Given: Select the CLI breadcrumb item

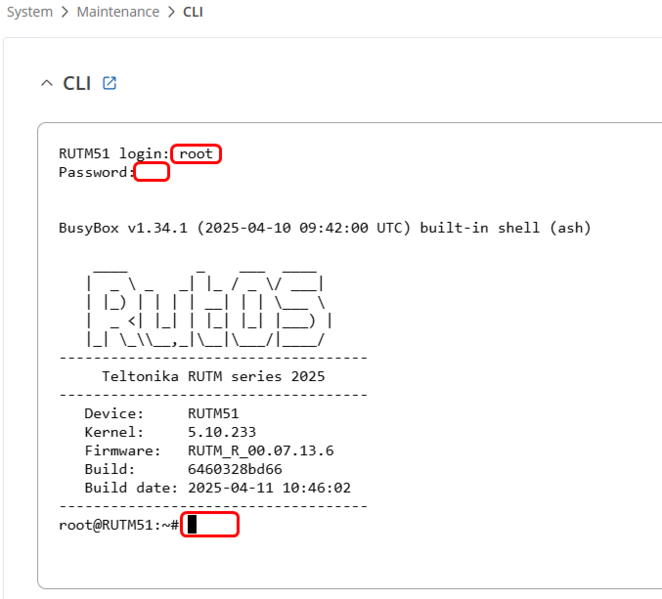Looking at the screenshot, I should point(193,12).
